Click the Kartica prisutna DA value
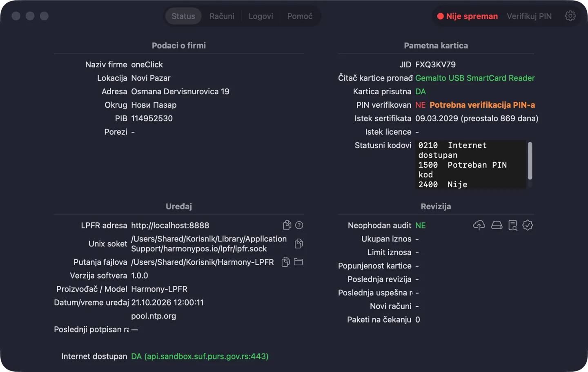Viewport: 588px width, 372px height. pyautogui.click(x=421, y=91)
